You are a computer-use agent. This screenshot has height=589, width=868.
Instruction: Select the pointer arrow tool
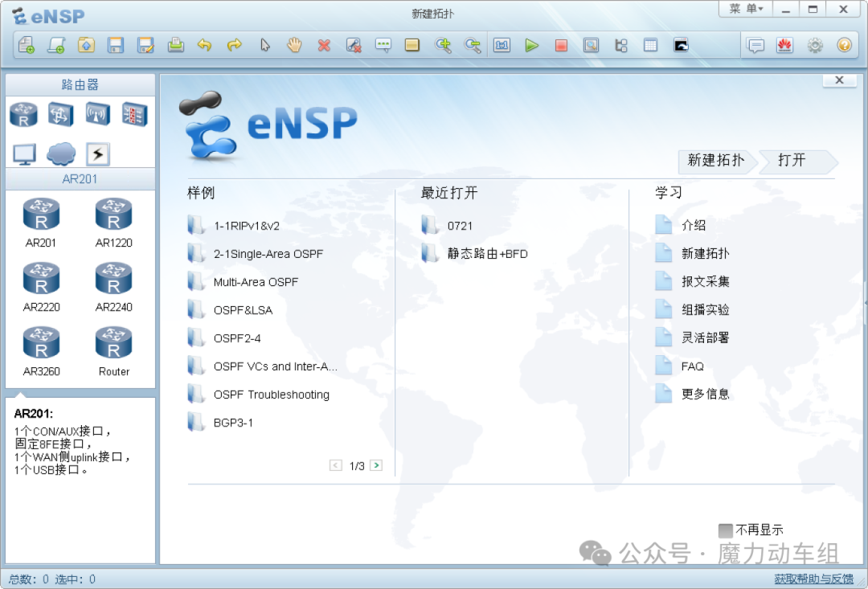pyautogui.click(x=264, y=45)
